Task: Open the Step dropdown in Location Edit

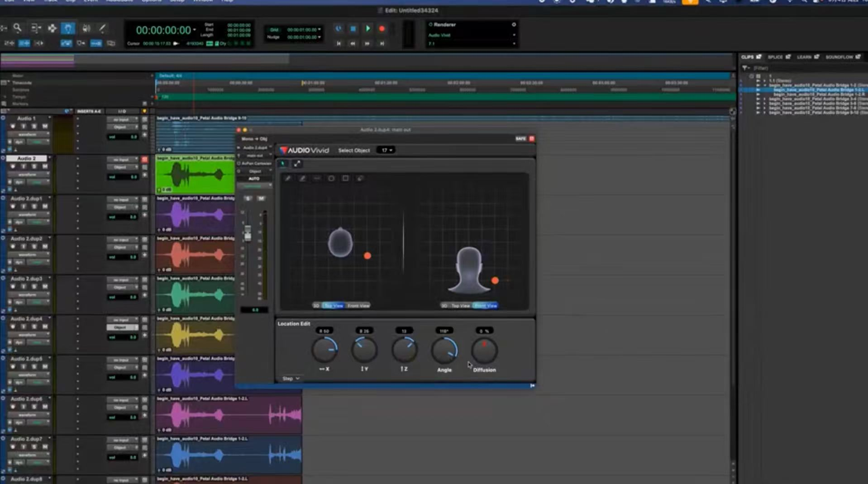Action: [x=291, y=378]
